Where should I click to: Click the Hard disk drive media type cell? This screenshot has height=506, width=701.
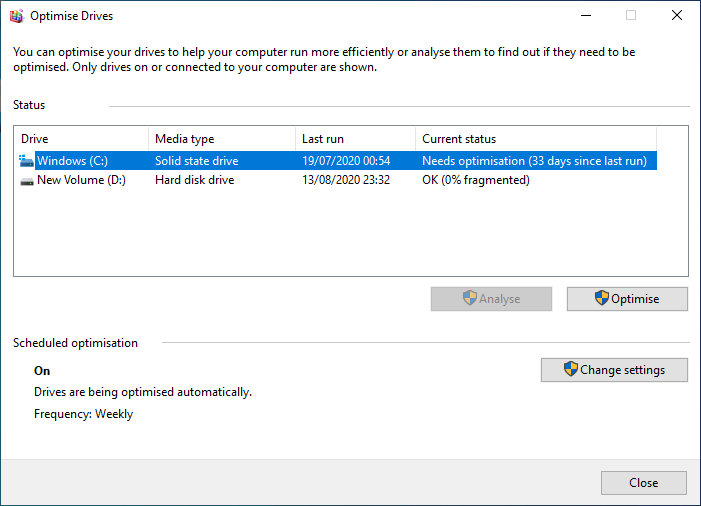click(194, 180)
